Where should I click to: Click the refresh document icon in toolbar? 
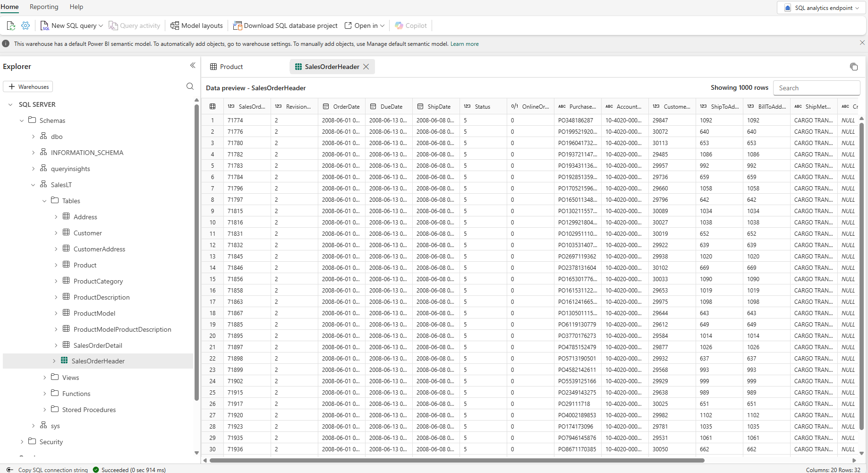click(x=11, y=26)
